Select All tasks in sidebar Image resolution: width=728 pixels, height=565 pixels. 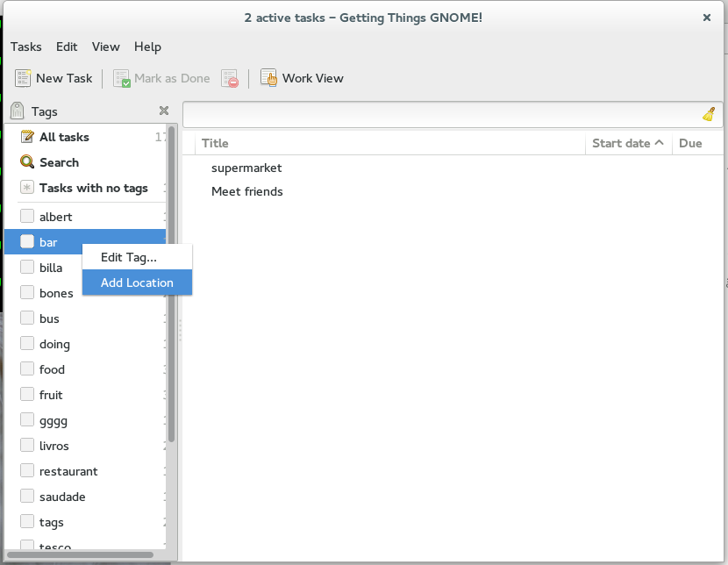65,137
